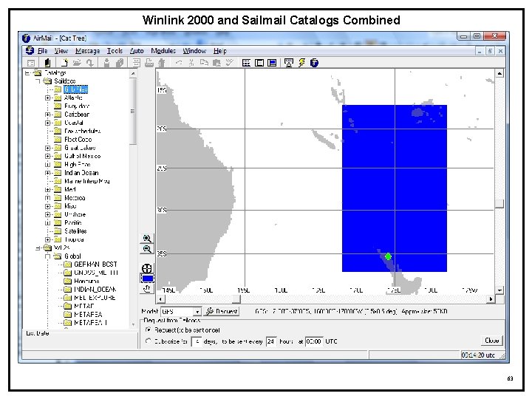Click the catalog tree scrollbar thumb
Viewport: 532px width, 399px height.
(x=133, y=112)
